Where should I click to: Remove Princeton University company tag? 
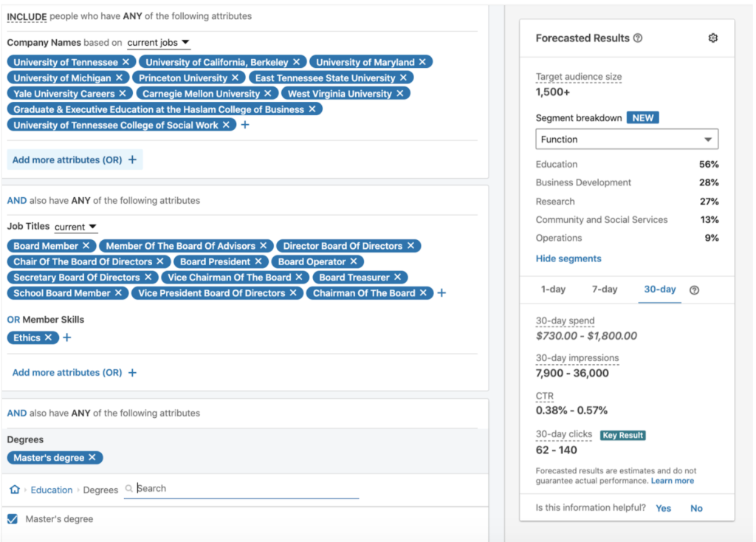(x=235, y=78)
